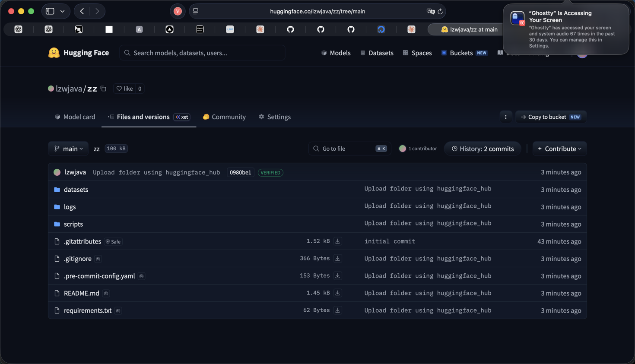
Task: Open the Settings tab
Action: coord(275,117)
